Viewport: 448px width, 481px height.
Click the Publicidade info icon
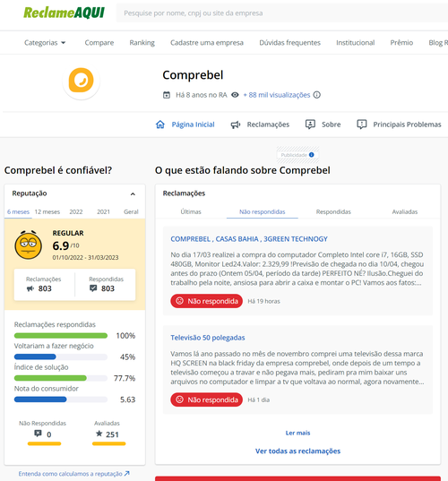pyautogui.click(x=312, y=155)
